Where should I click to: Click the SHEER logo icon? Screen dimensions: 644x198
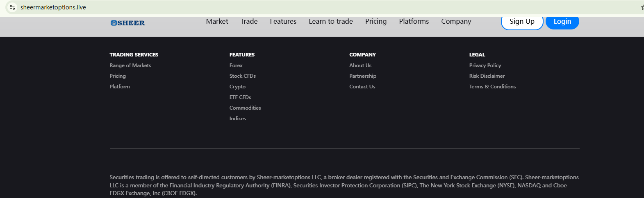114,23
